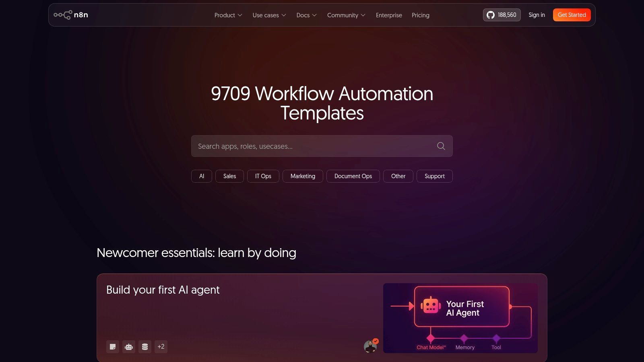Viewport: 644px width, 362px height.
Task: Click the database stack node icon on the card
Action: [145, 347]
